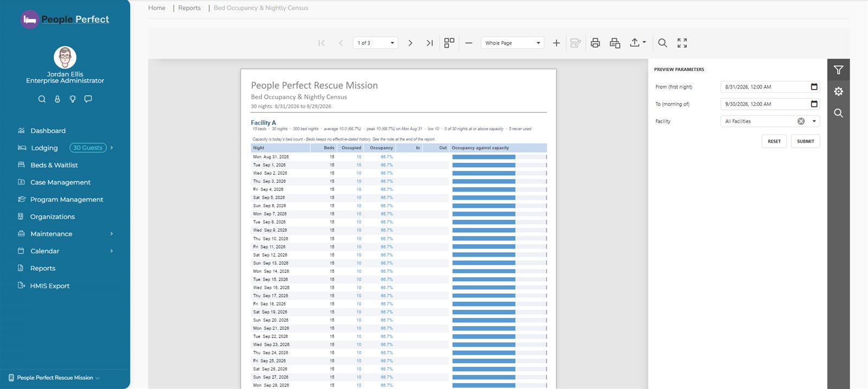Image resolution: width=868 pixels, height=389 pixels.
Task: Click the sidebar search icon
Action: click(x=42, y=99)
